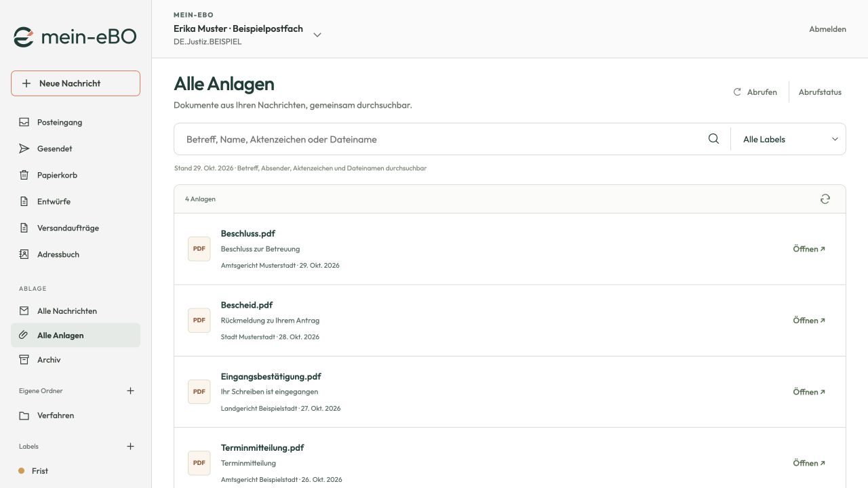Click the Eingangsbestätigung.pdf file name
Screen dimensions: 868x488
(x=271, y=376)
